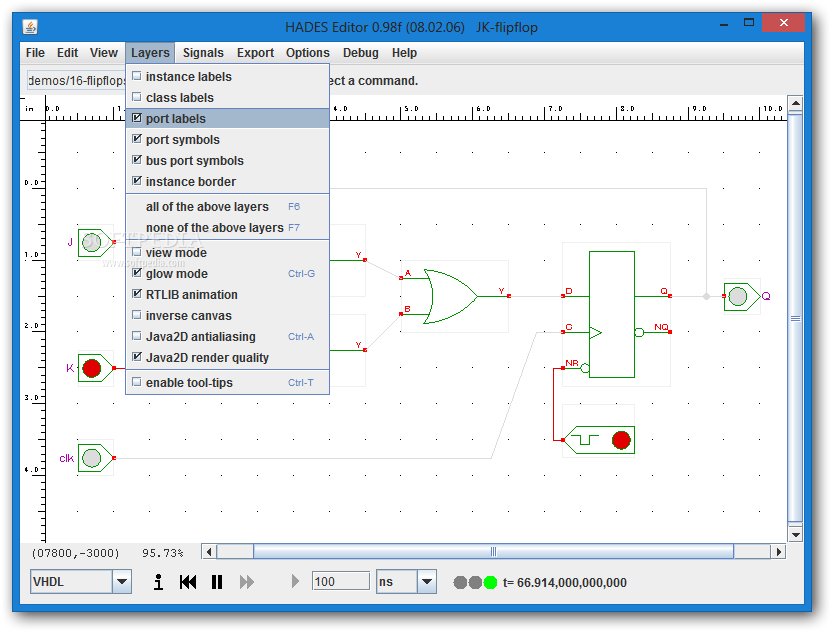The height and width of the screenshot is (632, 832).
Task: Toggle Java2D render quality
Action: (227, 358)
